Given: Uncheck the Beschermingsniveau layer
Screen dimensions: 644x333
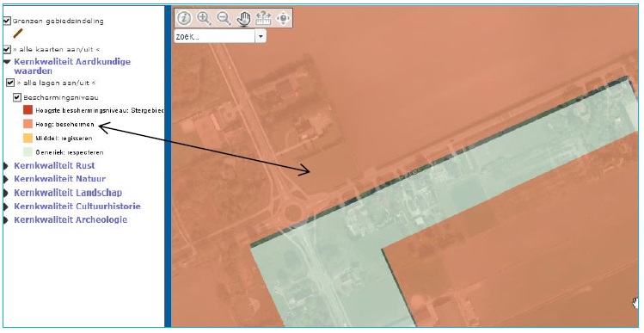Looking at the screenshot, I should (x=17, y=97).
